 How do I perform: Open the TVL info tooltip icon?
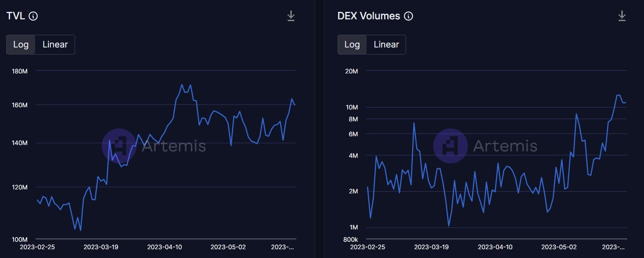click(x=33, y=16)
